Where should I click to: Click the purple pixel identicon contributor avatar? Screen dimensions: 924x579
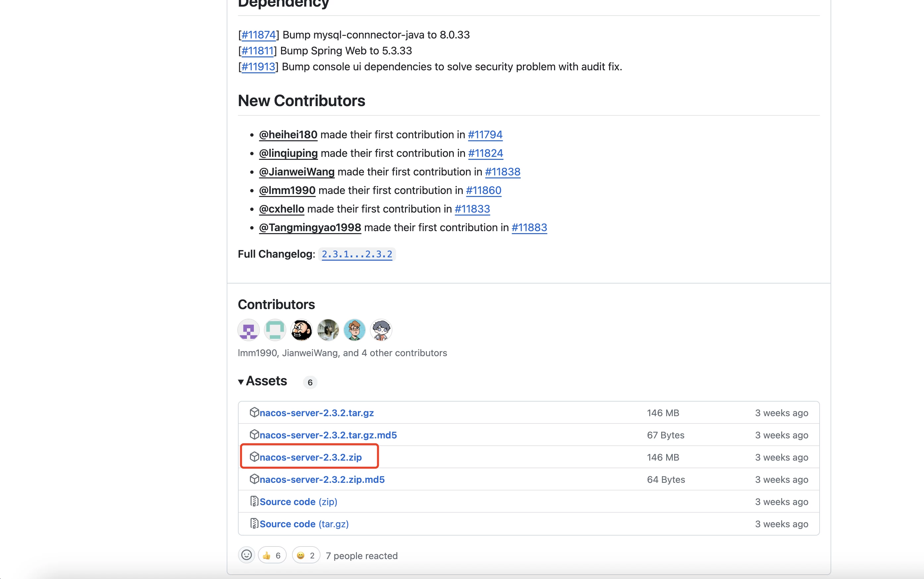click(249, 330)
